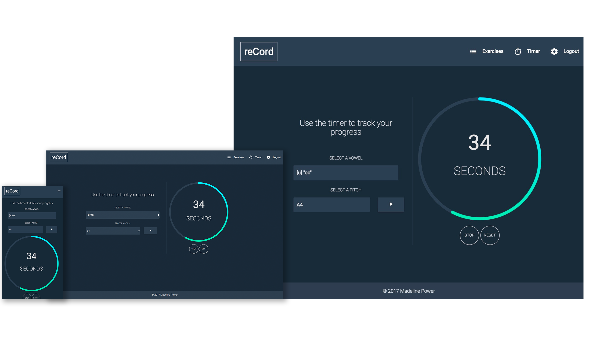Click the large reCord logo
This screenshot has height=364, width=592.
[259, 52]
